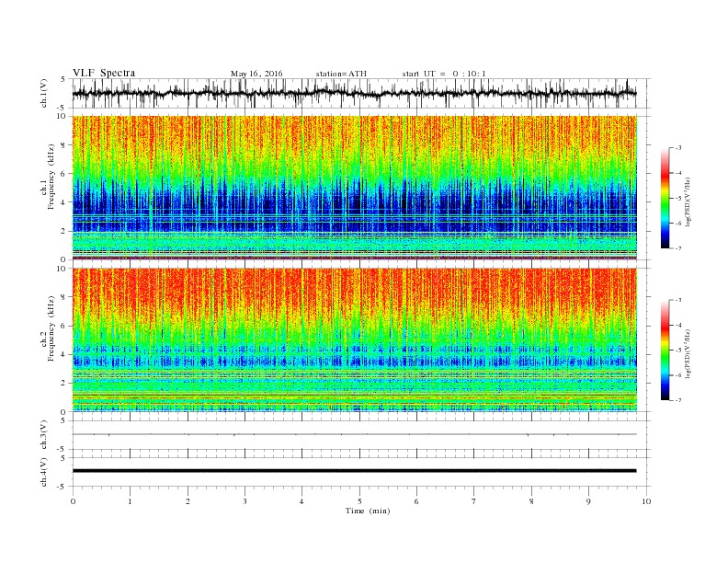Click inside the ch.1 spectrogram panel
Viewport: 728px width, 563px height.
tap(354, 188)
